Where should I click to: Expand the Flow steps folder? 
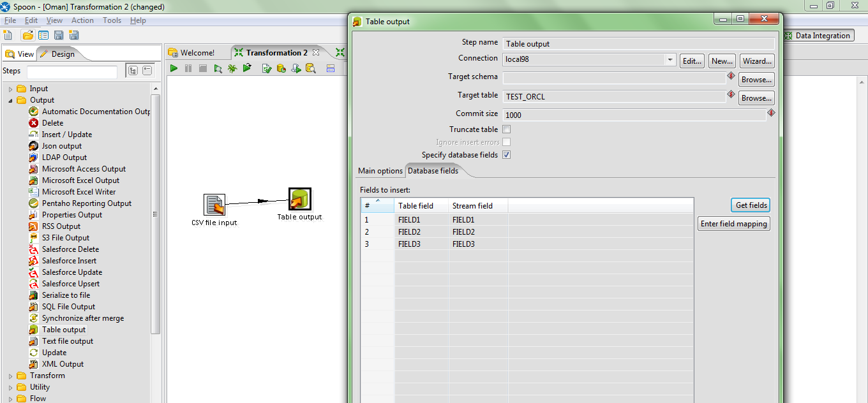click(11, 399)
